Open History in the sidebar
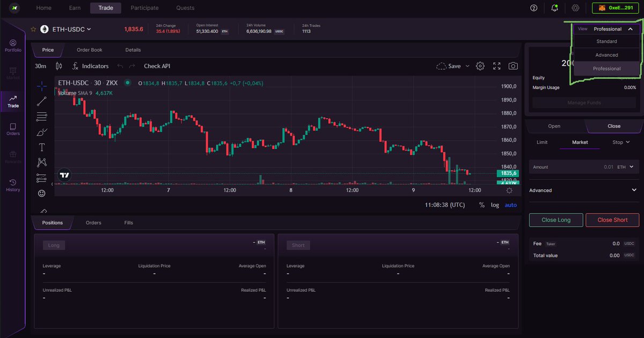 click(x=13, y=185)
